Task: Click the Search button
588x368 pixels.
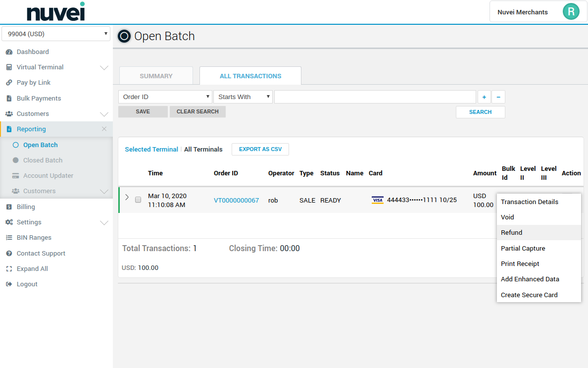Action: (x=481, y=112)
